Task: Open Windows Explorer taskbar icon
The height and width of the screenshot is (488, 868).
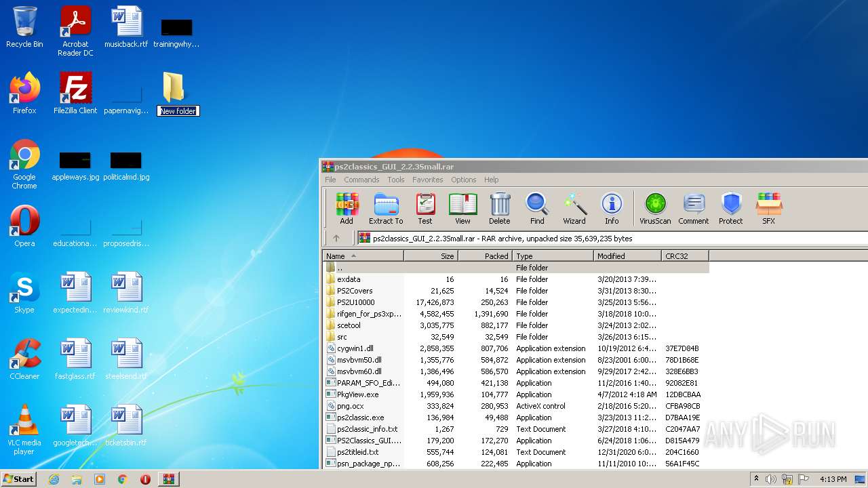Action: pos(77,479)
